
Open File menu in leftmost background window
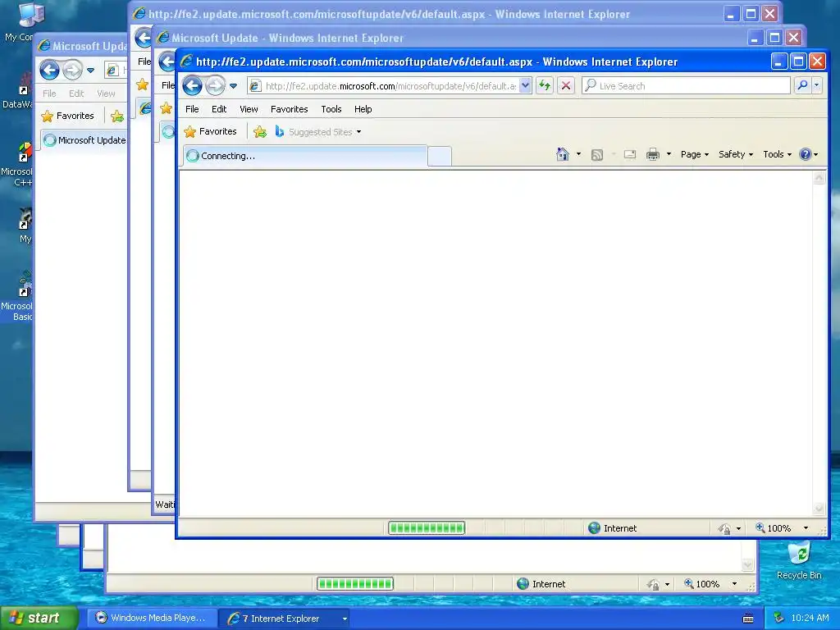click(49, 94)
